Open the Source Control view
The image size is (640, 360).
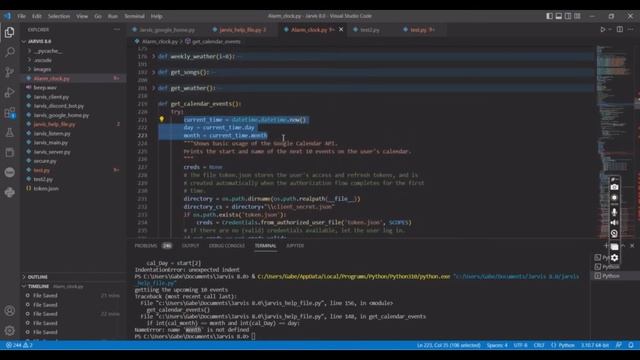tap(9, 72)
